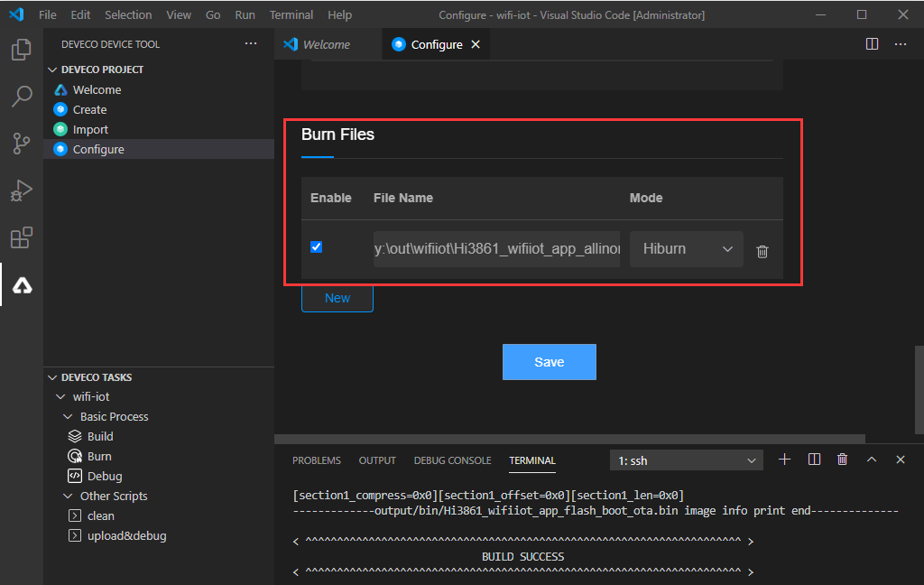Viewport: 924px width, 585px height.
Task: Open the Explorer view in activity bar
Action: coord(22,50)
